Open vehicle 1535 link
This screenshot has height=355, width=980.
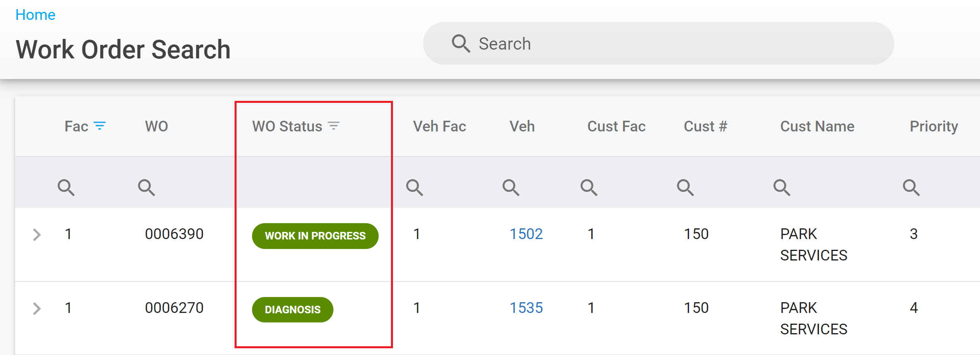(526, 308)
